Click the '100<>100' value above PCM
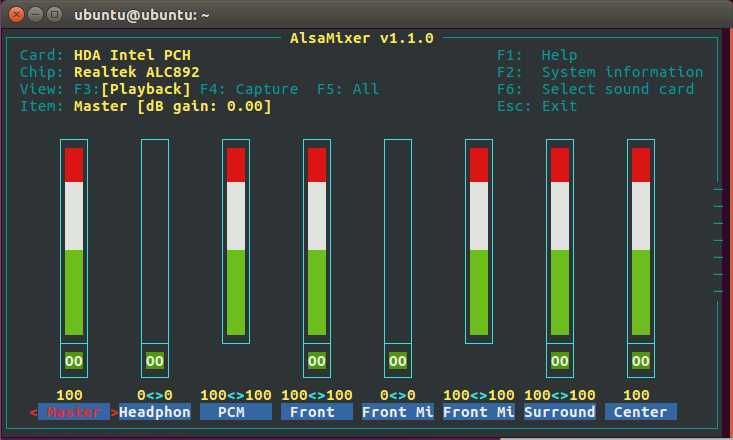733x440 pixels. click(236, 395)
